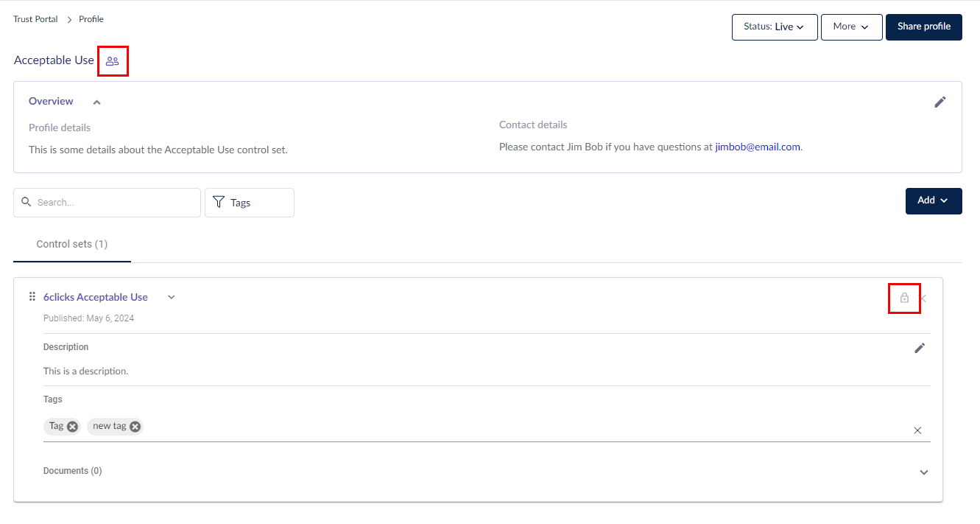Focus the Search input field

click(x=107, y=203)
